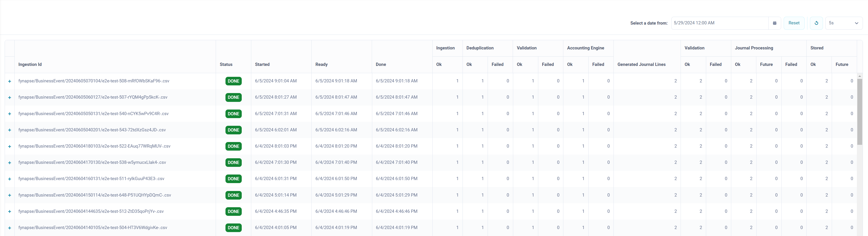Viewport: 868px width, 236px height.
Task: Click the vertical scrollbar thumb of the table
Action: [x=859, y=111]
